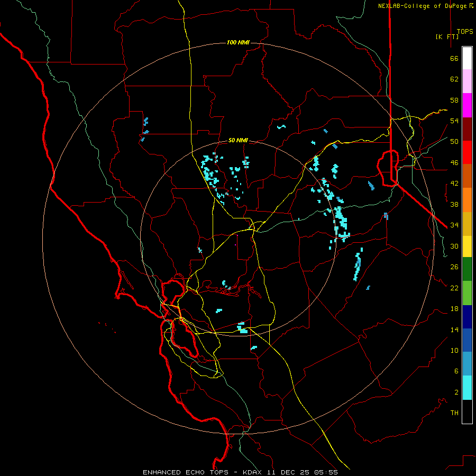This screenshot has width=476, height=476.
Task: Click the dark green 30 kft swatch
Action: coord(467,269)
